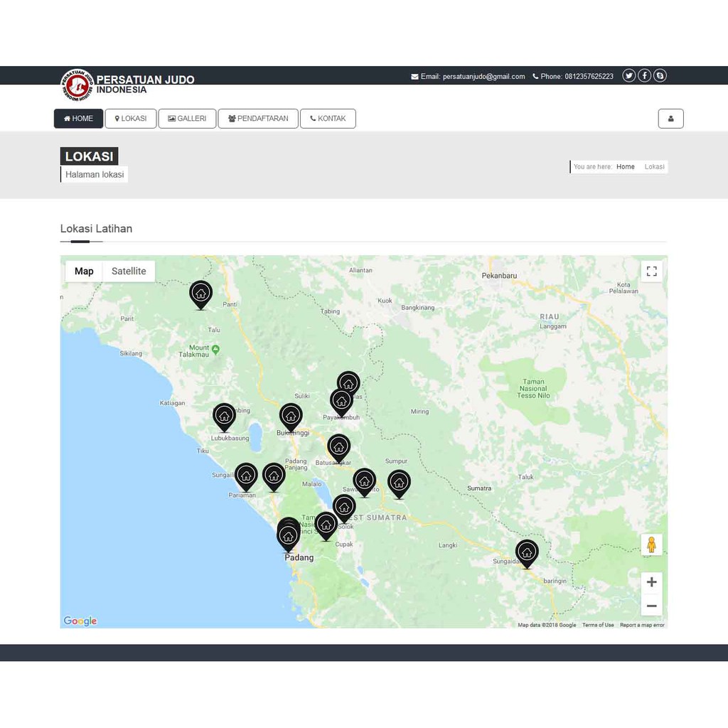Switch the map to Satellite view
The height and width of the screenshot is (728, 728).
pyautogui.click(x=129, y=271)
